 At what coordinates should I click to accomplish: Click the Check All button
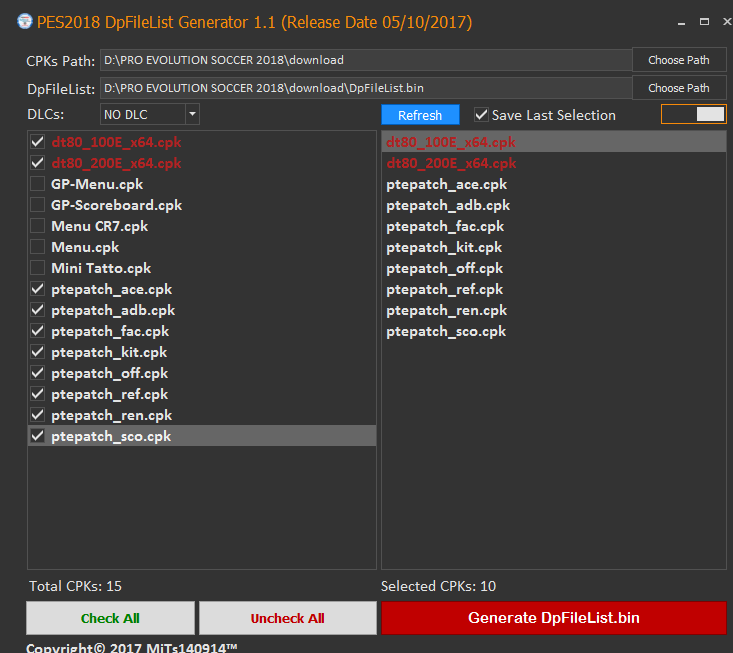110,618
